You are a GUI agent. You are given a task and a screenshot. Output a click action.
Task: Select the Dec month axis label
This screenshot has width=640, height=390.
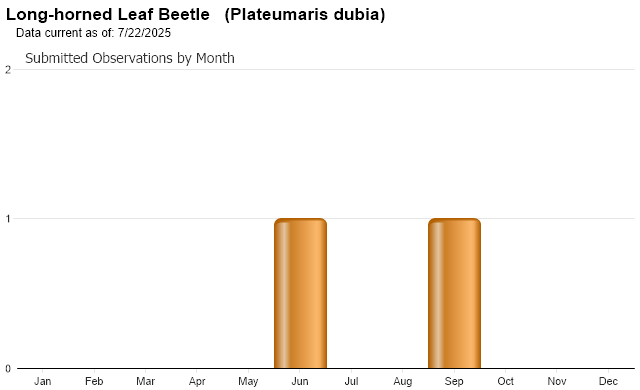608,381
